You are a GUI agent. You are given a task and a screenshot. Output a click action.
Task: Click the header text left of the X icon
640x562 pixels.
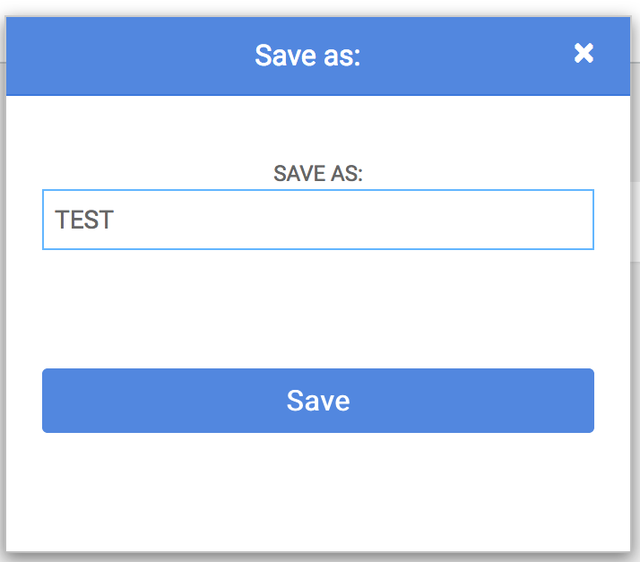click(307, 55)
